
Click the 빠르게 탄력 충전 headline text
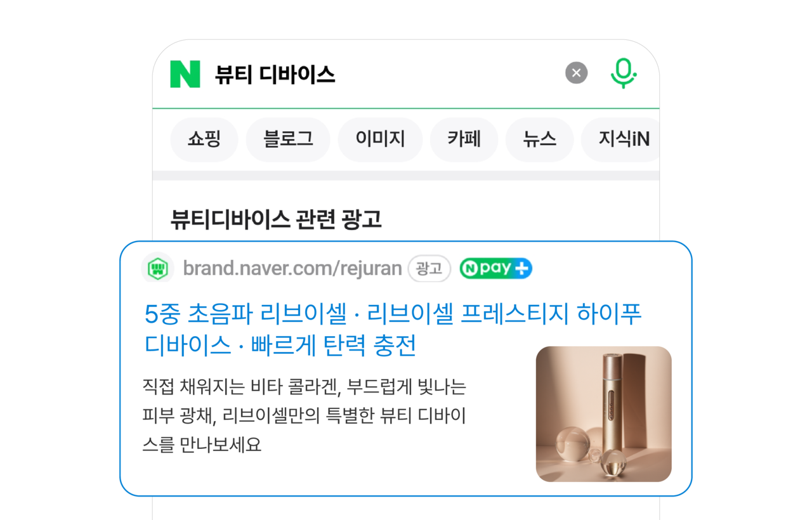pos(334,346)
